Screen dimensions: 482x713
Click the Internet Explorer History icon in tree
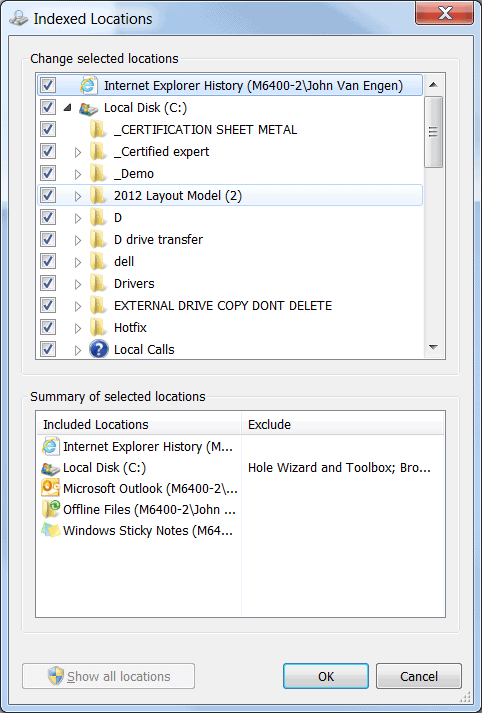88,85
